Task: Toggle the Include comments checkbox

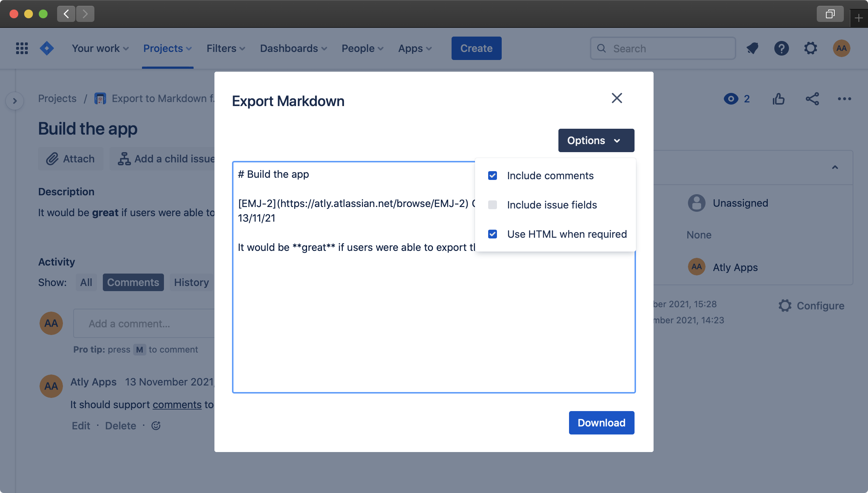Action: [x=493, y=175]
